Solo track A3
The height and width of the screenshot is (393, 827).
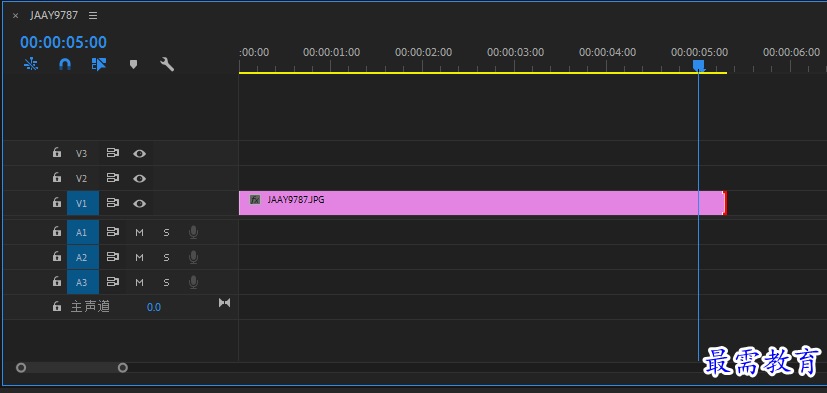(166, 282)
